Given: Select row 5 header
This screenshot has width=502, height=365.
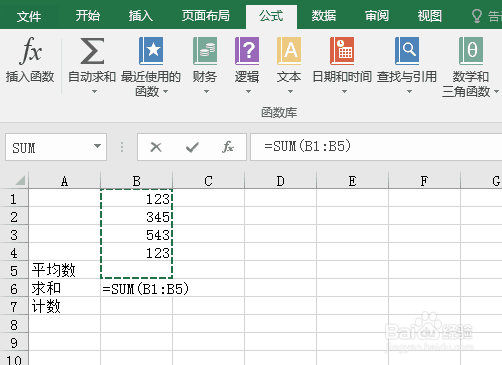Looking at the screenshot, I should (14, 271).
